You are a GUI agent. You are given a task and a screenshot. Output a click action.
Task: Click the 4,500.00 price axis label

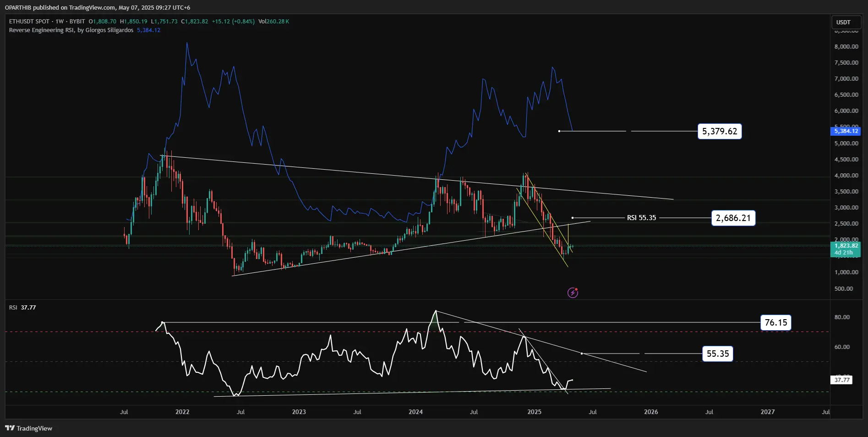pyautogui.click(x=846, y=159)
